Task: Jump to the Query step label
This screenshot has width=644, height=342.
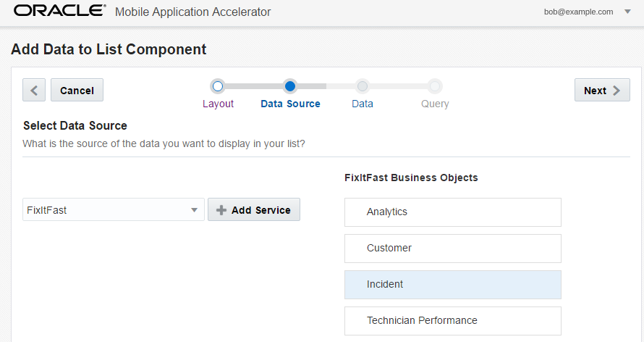Action: [x=435, y=104]
